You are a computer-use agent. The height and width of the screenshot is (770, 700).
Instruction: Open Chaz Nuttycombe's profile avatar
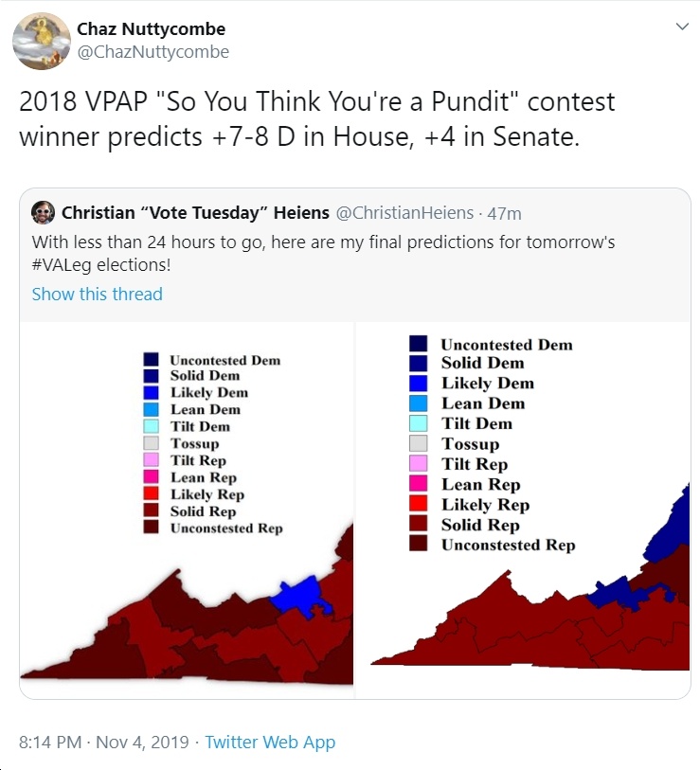(42, 42)
